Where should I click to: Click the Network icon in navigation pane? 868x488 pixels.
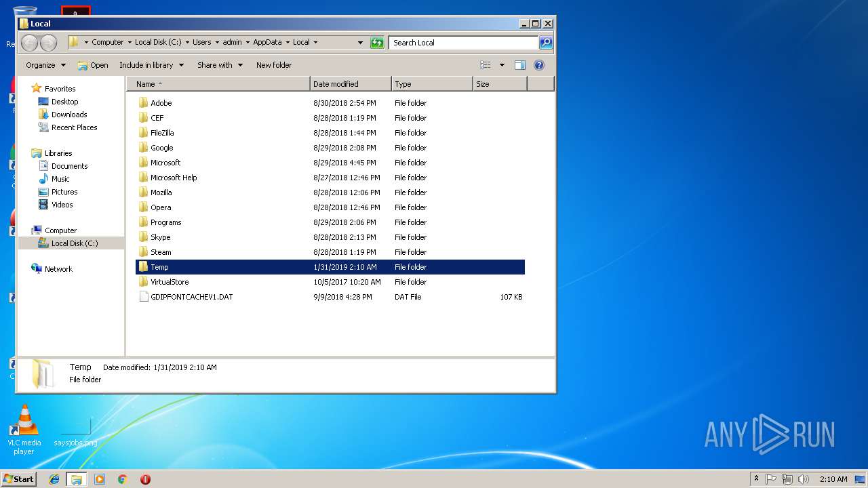(37, 268)
